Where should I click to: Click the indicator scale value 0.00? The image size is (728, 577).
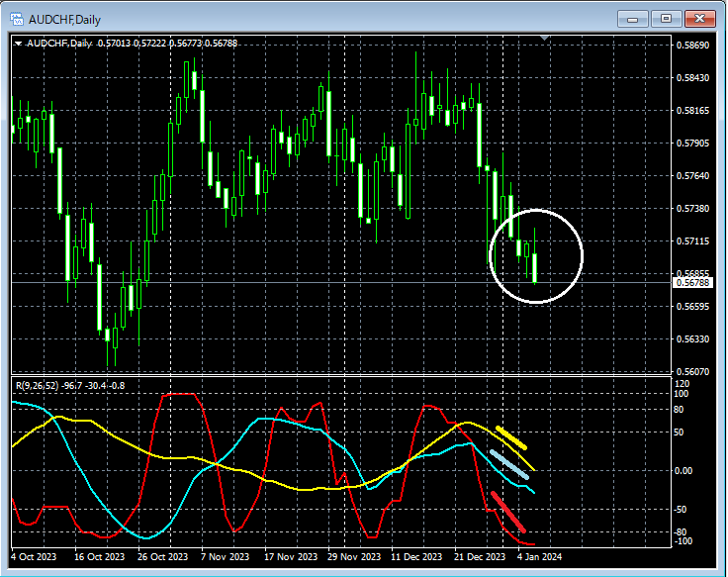[682, 471]
